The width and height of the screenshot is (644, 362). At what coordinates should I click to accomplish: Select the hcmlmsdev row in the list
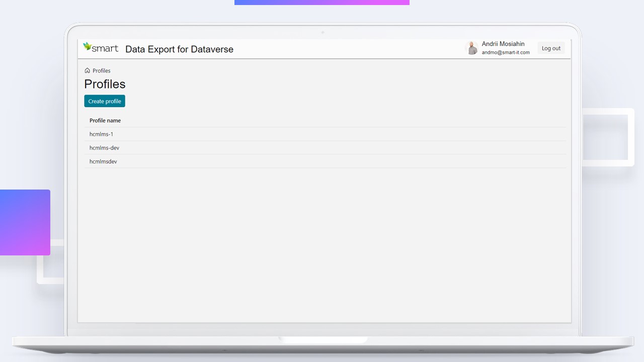pos(252,161)
